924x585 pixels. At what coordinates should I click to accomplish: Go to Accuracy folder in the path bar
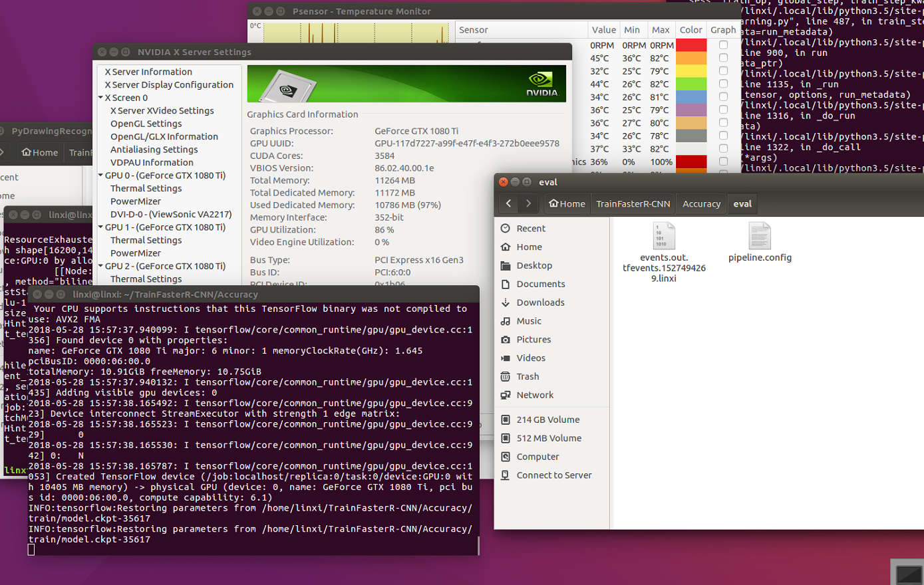click(701, 203)
